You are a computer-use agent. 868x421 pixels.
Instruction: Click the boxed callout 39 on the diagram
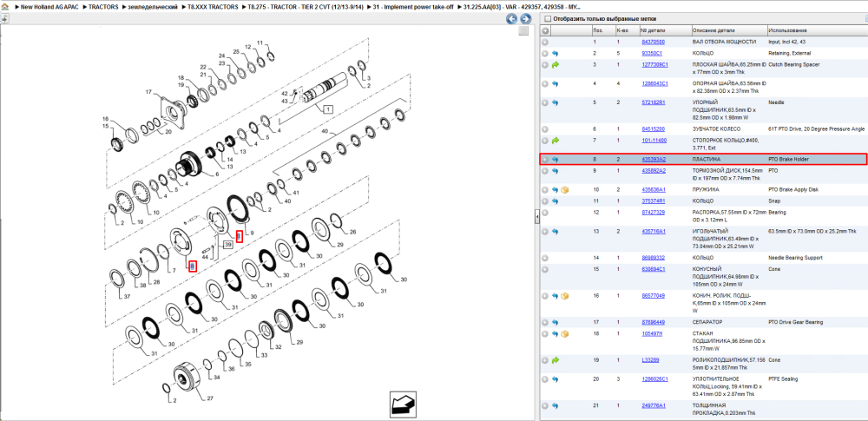point(228,244)
